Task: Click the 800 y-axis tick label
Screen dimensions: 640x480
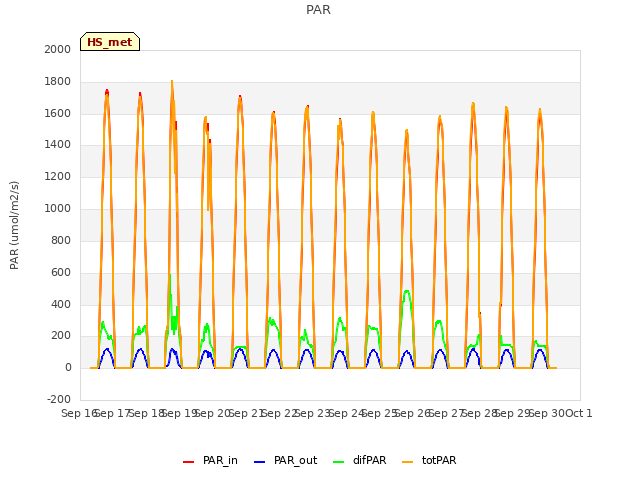Action: (x=61, y=240)
